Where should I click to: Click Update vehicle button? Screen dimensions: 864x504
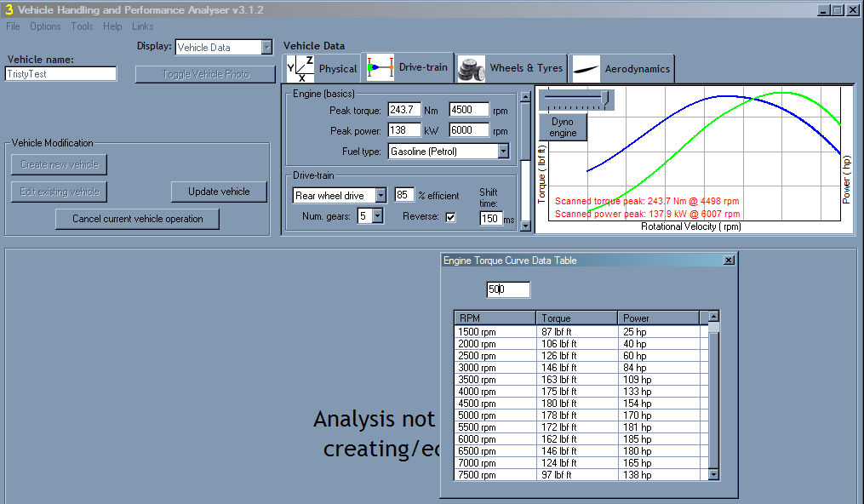pyautogui.click(x=219, y=192)
